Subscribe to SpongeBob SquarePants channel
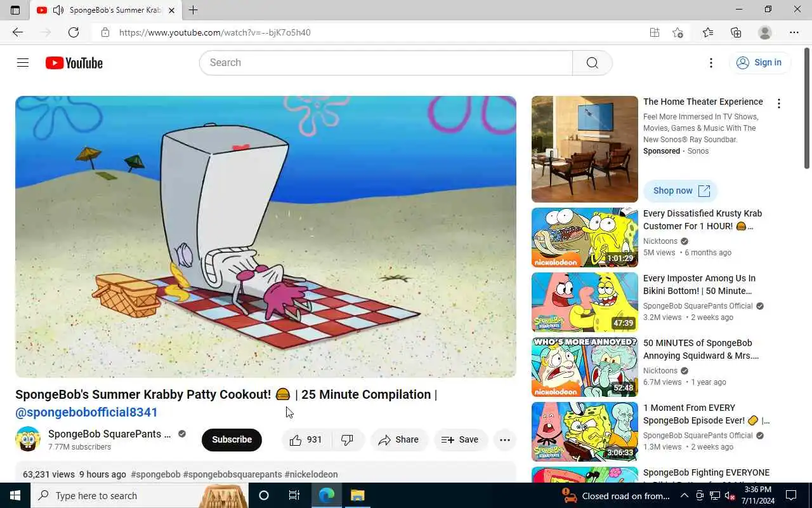Screen dimensions: 812x508 click(232, 439)
